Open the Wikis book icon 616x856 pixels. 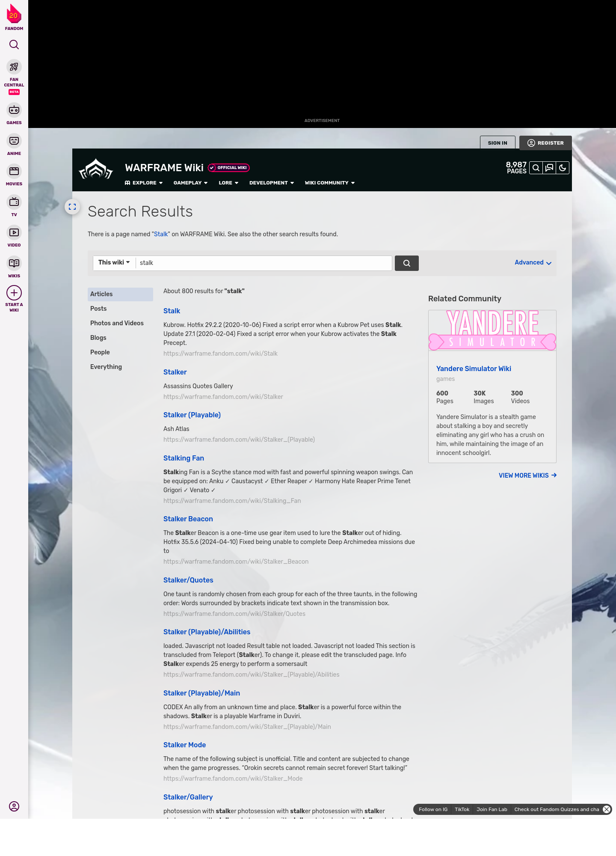[14, 263]
